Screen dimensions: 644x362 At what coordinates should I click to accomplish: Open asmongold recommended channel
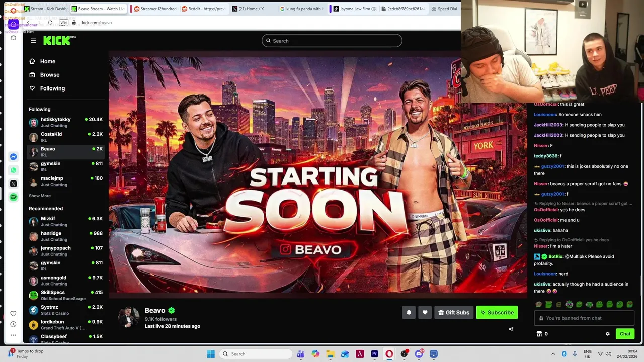tap(65, 281)
